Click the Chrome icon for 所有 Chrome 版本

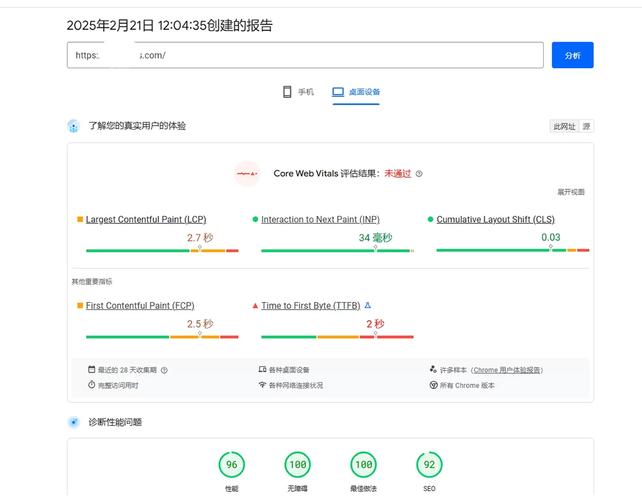point(433,385)
